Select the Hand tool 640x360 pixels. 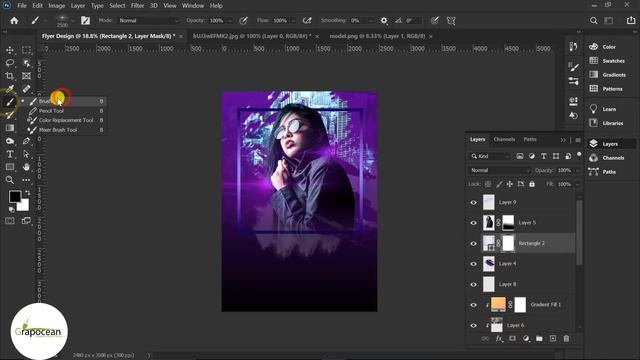(26, 167)
